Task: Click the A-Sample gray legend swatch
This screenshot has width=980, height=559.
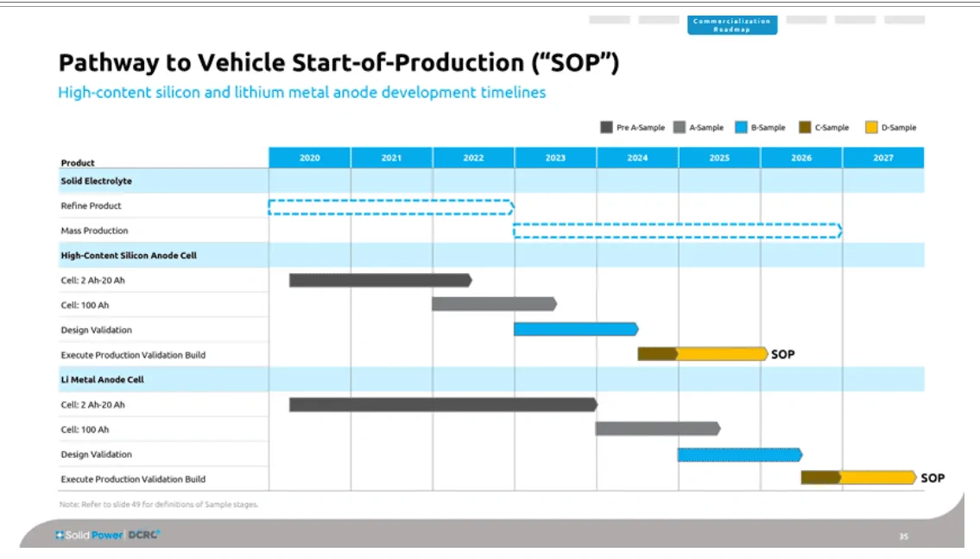Action: [680, 128]
